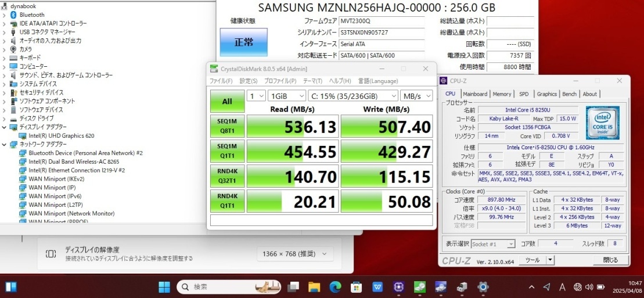Open the drive dropdown C: 15% (35/236GiB)
Viewport: 644px width, 298px height.
click(x=353, y=96)
